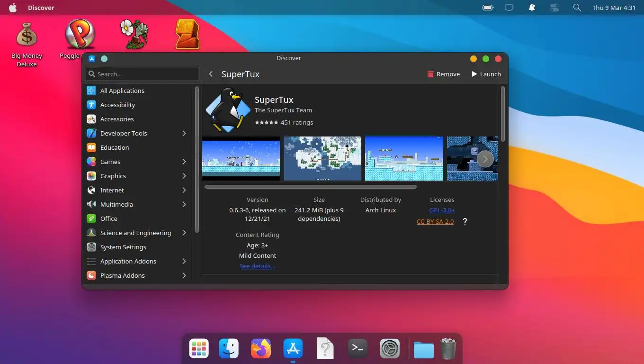Click the Internet globe icon
The width and height of the screenshot is (644, 364).
91,190
